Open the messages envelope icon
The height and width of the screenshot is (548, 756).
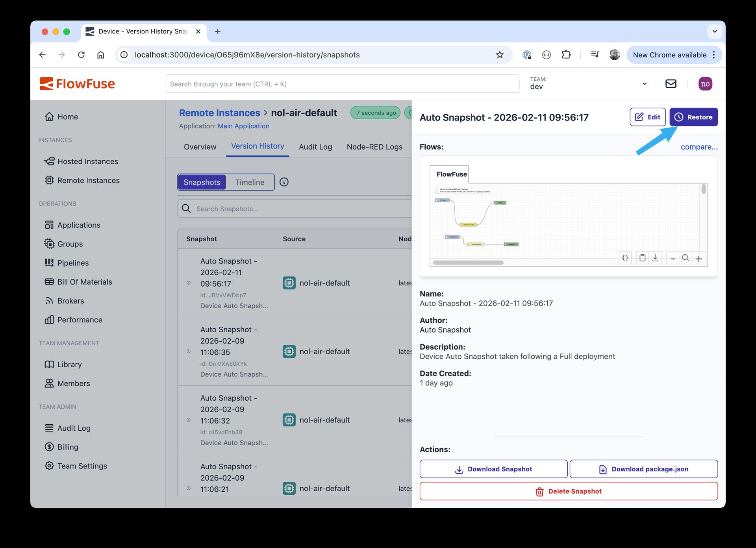[671, 83]
